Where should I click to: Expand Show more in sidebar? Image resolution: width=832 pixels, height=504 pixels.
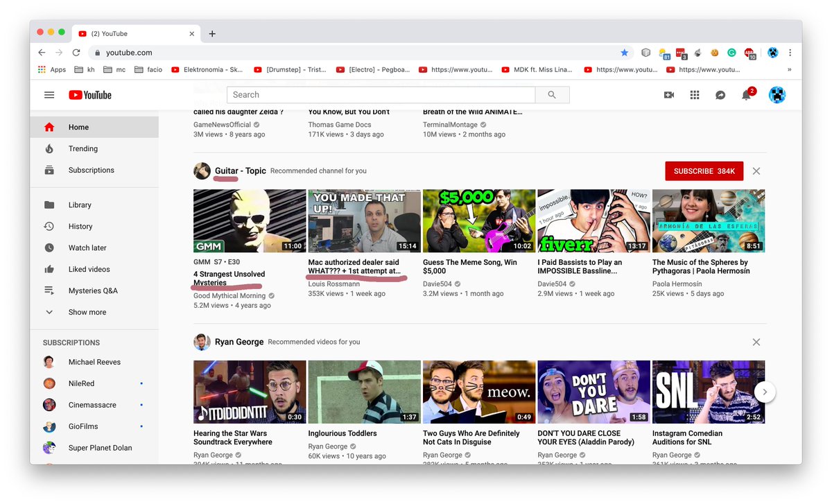pos(94,312)
